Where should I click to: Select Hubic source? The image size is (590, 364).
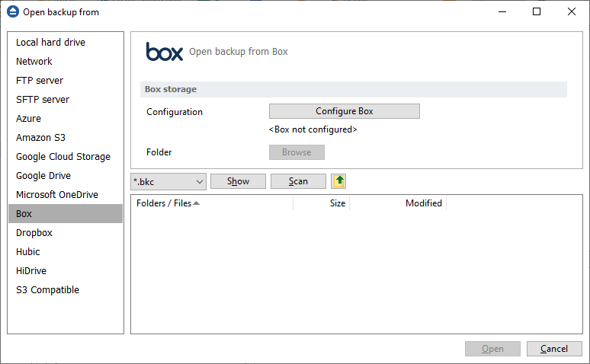click(x=65, y=251)
